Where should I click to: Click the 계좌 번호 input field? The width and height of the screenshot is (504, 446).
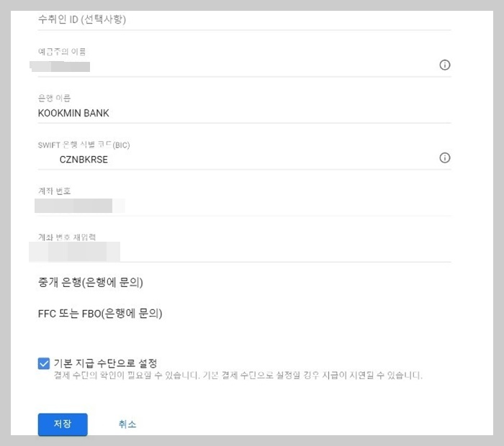pos(244,206)
